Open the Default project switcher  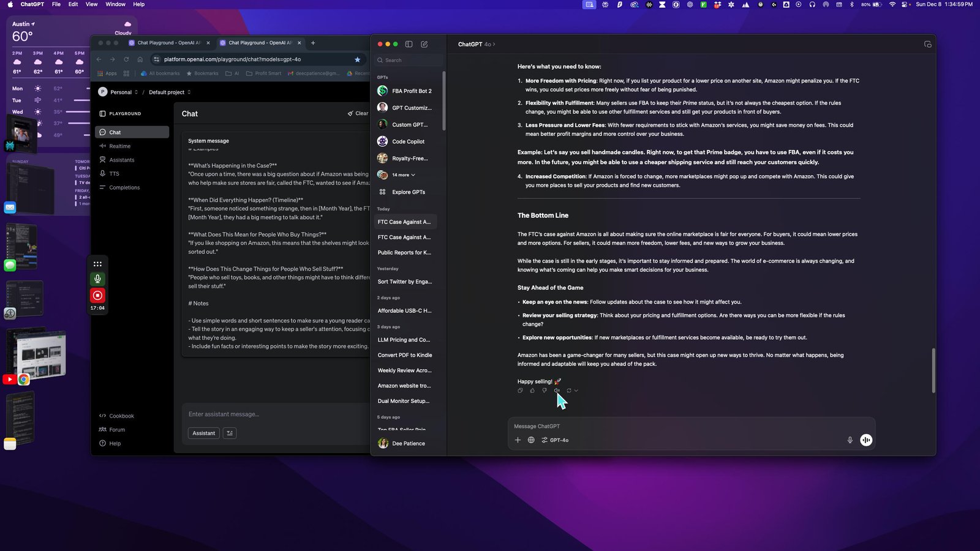pos(170,92)
